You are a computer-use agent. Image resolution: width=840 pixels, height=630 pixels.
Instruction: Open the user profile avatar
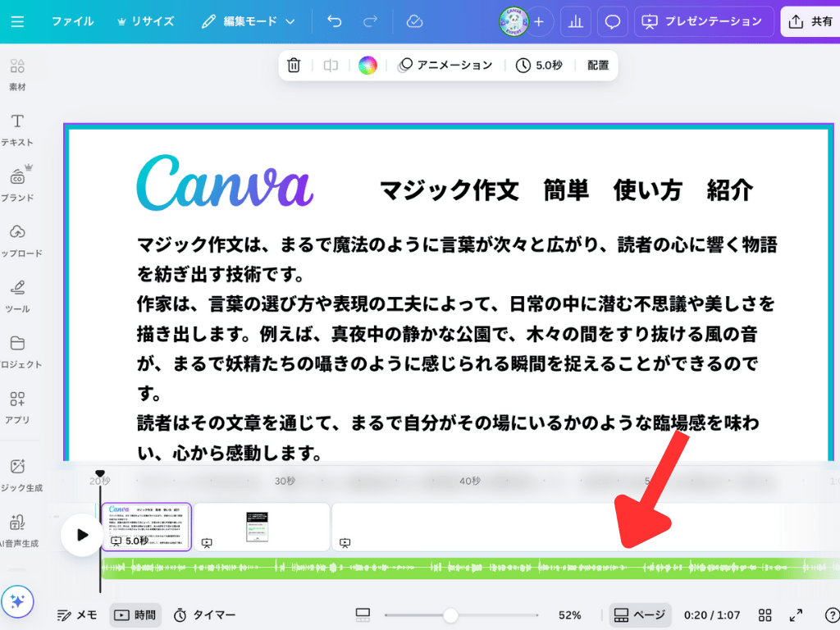(x=514, y=21)
